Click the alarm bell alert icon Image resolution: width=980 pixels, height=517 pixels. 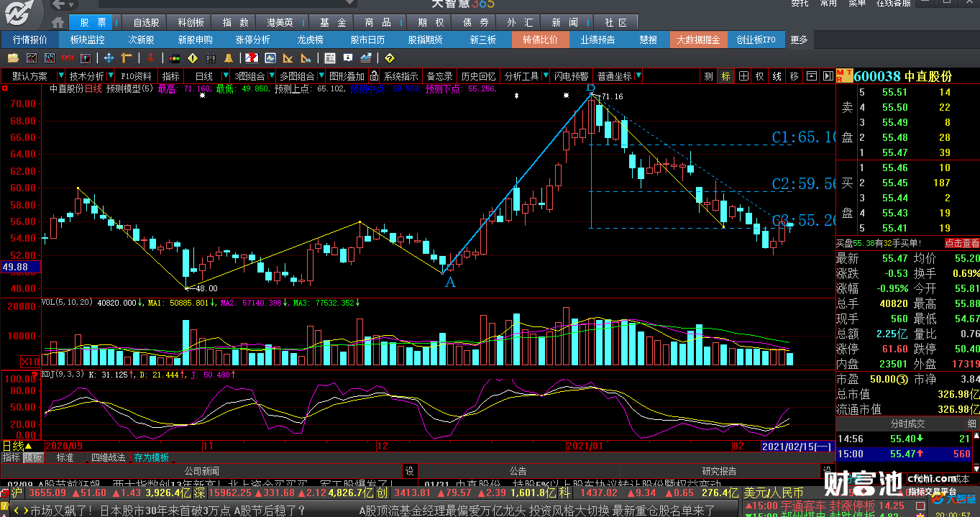coord(229,58)
